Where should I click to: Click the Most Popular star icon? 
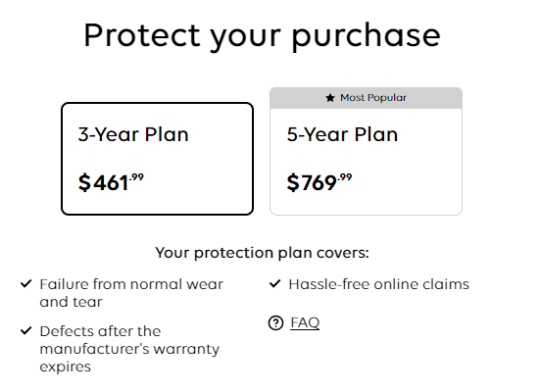[x=330, y=98]
